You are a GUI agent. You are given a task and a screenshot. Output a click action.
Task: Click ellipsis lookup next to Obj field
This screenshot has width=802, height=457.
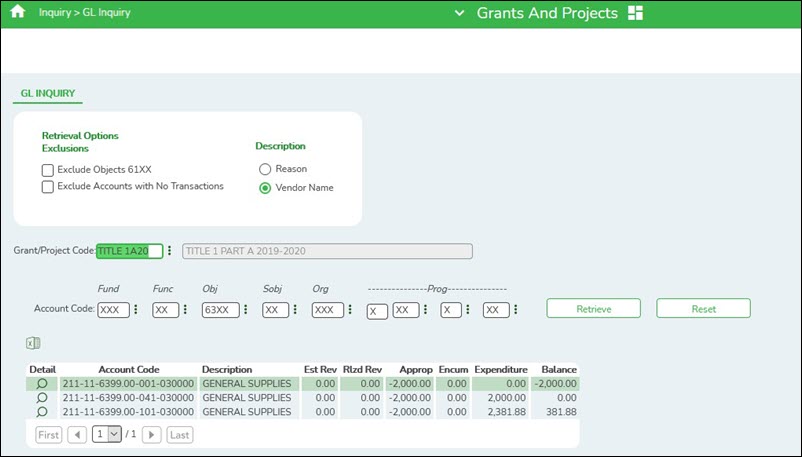coord(246,310)
